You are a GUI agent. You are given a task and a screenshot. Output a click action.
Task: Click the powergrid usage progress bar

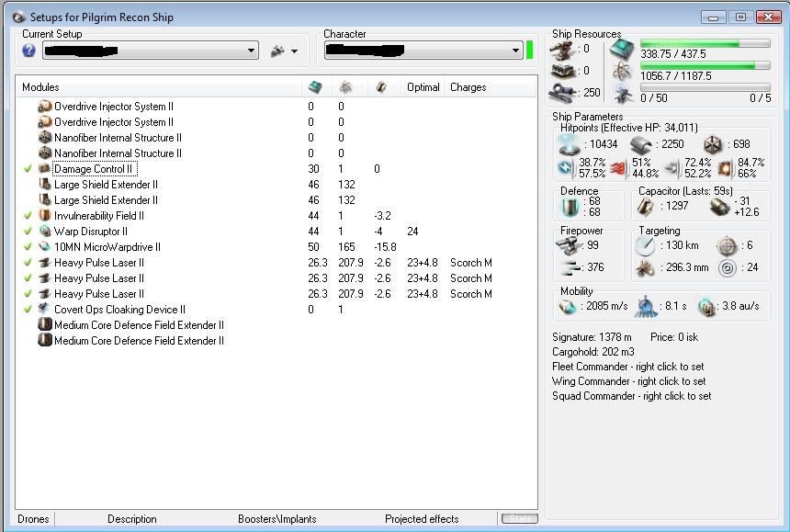[705, 65]
